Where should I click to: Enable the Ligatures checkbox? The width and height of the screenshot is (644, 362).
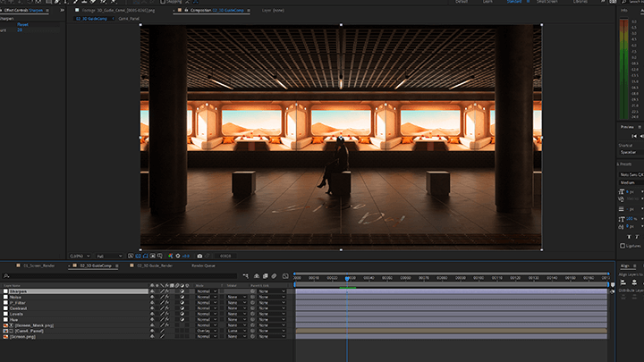pyautogui.click(x=623, y=246)
